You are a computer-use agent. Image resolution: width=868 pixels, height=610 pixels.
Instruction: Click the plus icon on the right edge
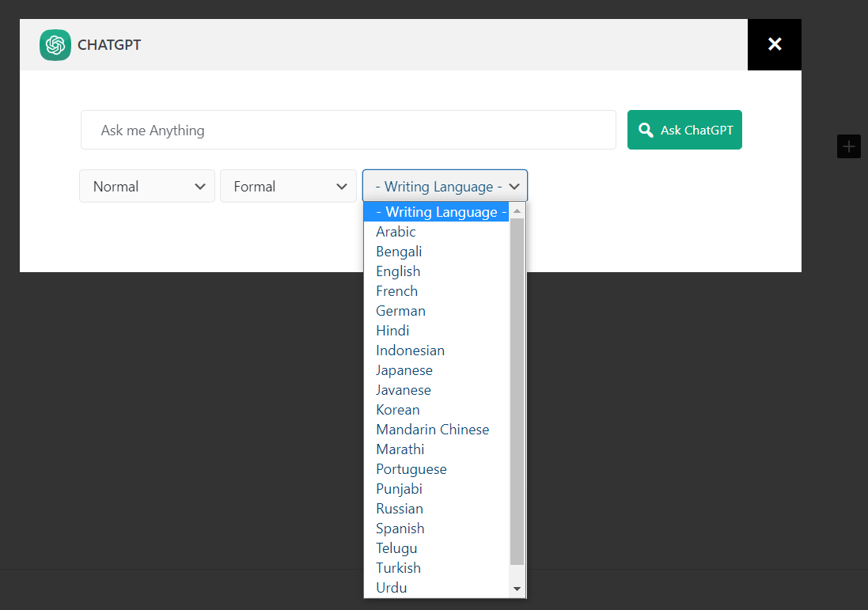849,146
